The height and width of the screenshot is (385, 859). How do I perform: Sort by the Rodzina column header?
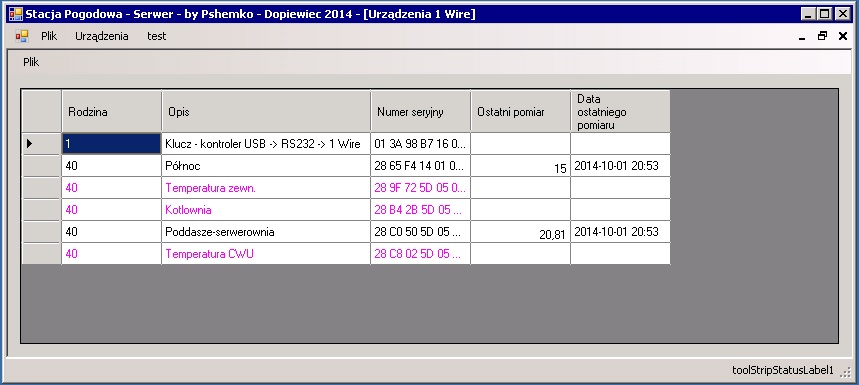point(111,112)
